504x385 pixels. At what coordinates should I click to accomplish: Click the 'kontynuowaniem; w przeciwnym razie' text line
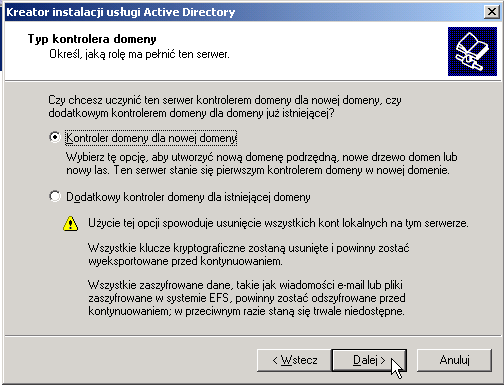point(246,311)
